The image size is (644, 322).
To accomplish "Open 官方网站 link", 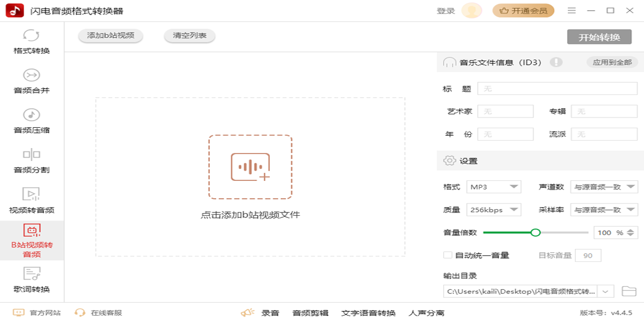I will pyautogui.click(x=45, y=313).
